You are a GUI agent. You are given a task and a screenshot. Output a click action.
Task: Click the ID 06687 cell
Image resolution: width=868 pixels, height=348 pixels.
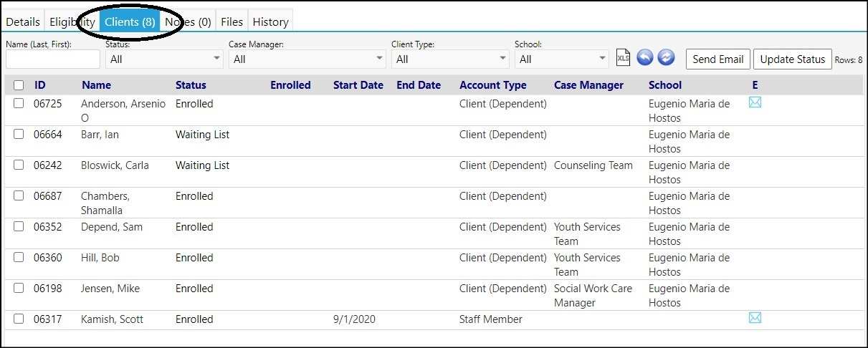(x=48, y=196)
